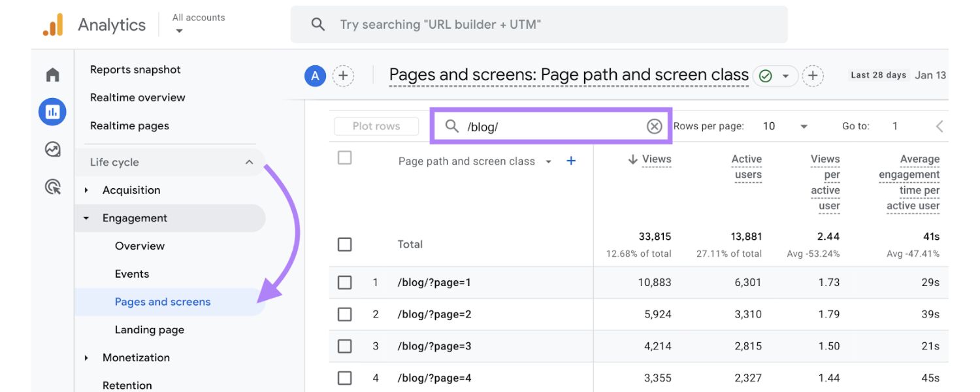This screenshot has width=980, height=392.
Task: Select the Reports icon in the left rail
Action: click(52, 111)
